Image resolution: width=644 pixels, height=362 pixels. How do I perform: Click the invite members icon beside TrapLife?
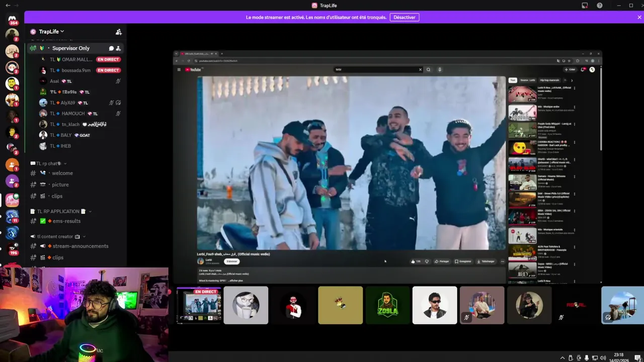click(x=119, y=32)
